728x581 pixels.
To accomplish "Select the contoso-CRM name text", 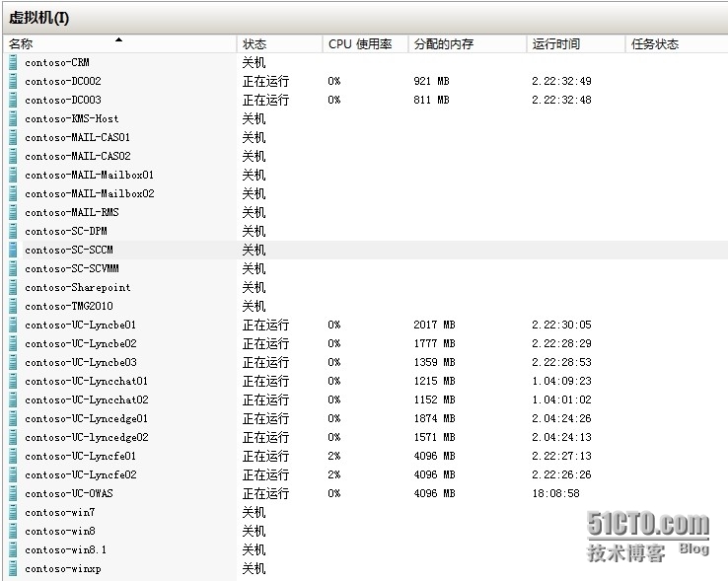I will (x=57, y=62).
